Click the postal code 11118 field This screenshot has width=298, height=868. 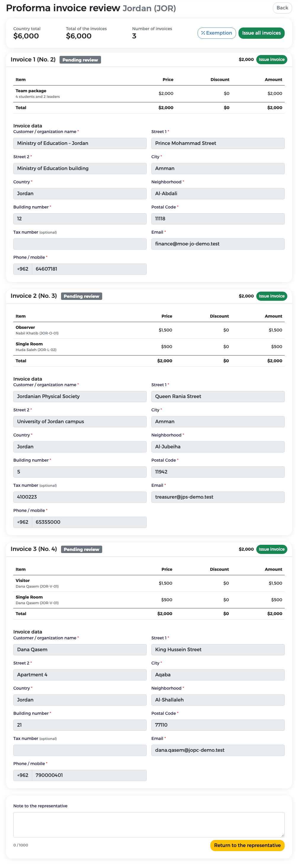[218, 219]
